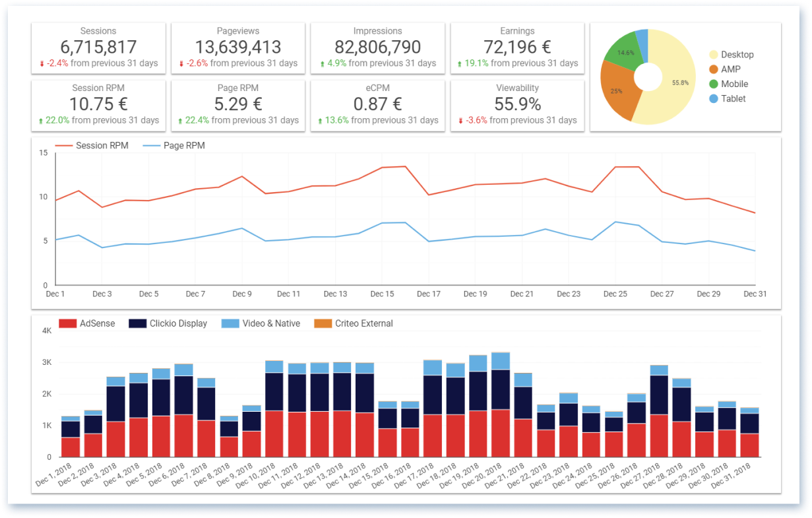This screenshot has width=812, height=518.
Task: Click the red down arrow under Sessions
Action: [42, 64]
